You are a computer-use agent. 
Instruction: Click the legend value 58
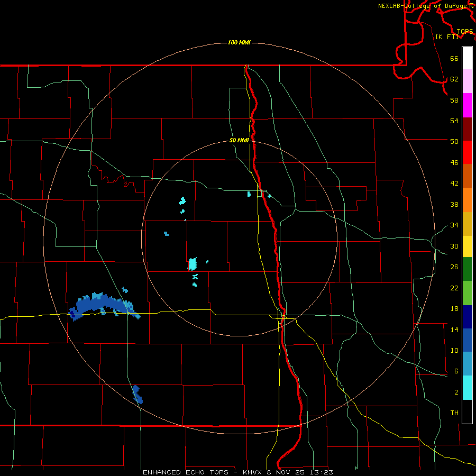coord(454,100)
